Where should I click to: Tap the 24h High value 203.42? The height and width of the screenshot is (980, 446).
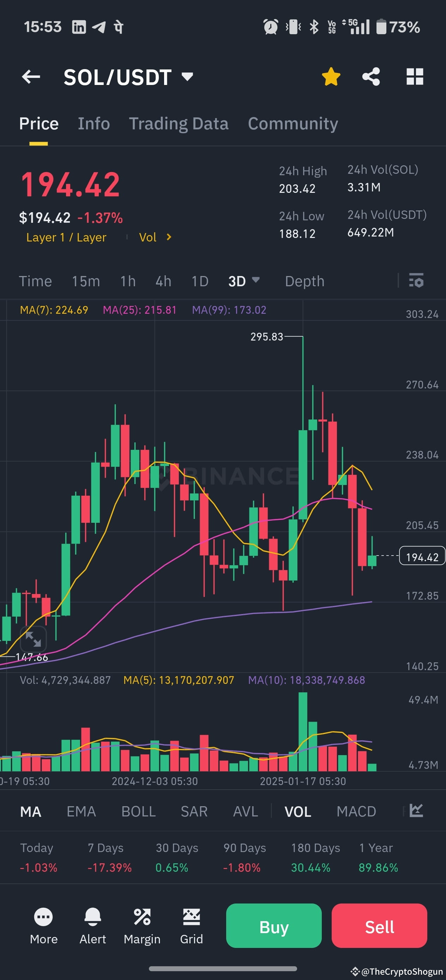point(297,188)
